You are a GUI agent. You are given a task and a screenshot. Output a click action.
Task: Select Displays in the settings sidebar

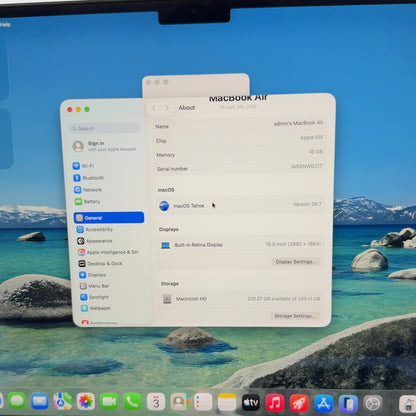click(93, 275)
